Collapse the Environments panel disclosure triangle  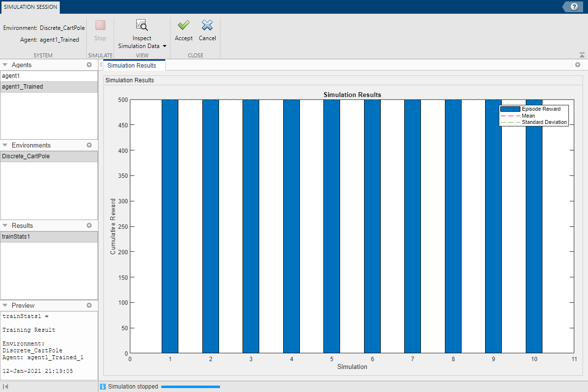5,145
